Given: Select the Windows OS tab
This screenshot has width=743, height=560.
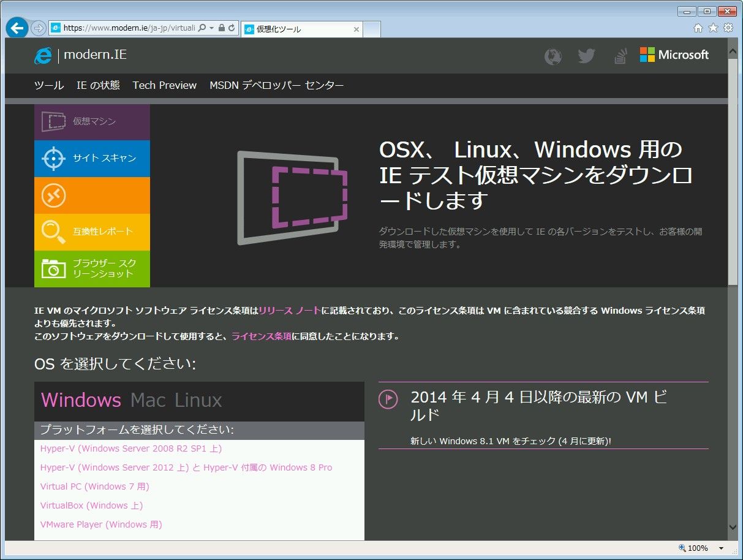Looking at the screenshot, I should [81, 400].
